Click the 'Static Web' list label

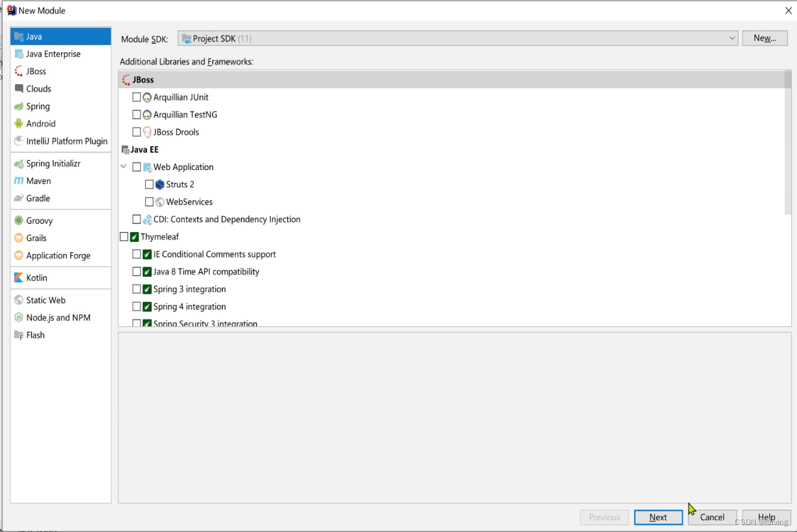coord(46,300)
